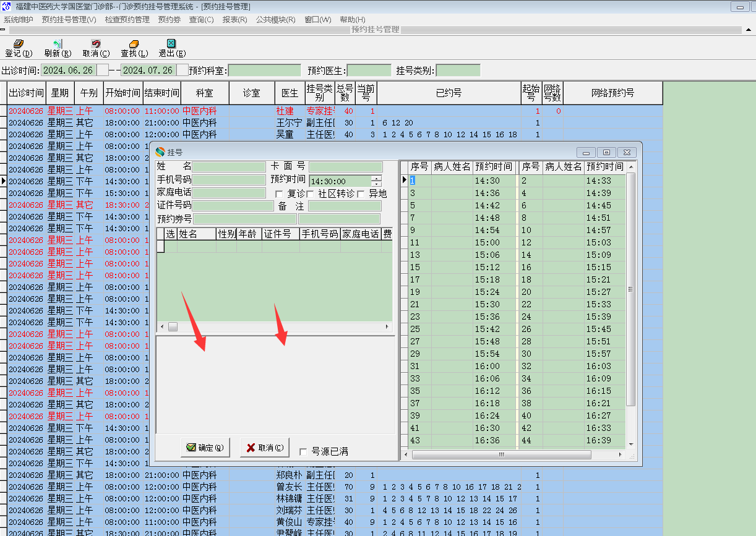Click the first 预约券号 input field
Image resolution: width=756 pixels, height=536 pixels.
point(245,219)
